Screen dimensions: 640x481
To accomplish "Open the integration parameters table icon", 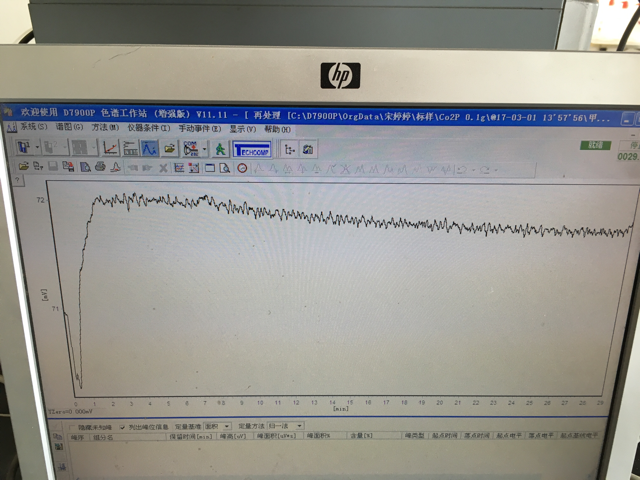I will click(130, 148).
